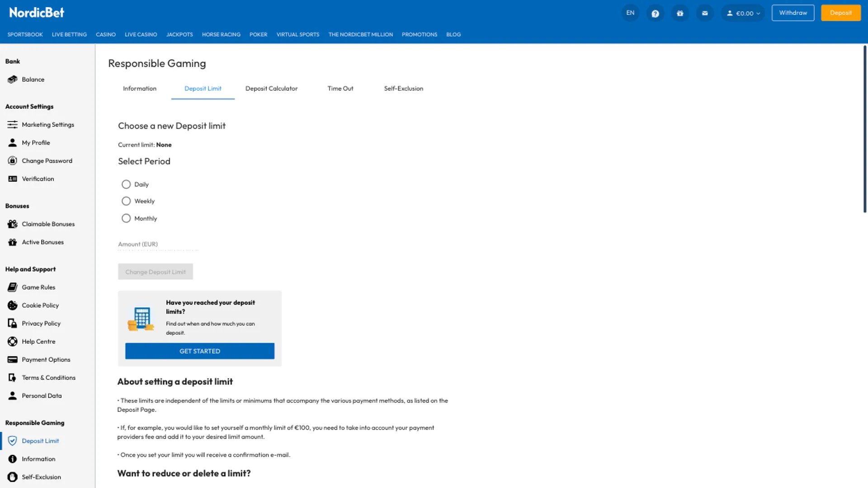Click the Change Password lock icon
Screen dimensions: 868x488
(x=13, y=161)
